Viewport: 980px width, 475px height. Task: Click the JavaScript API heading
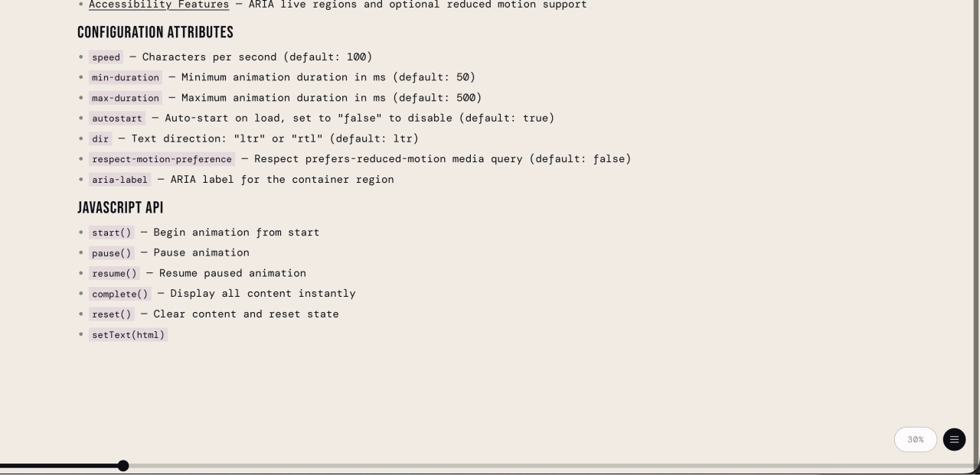[x=120, y=208]
